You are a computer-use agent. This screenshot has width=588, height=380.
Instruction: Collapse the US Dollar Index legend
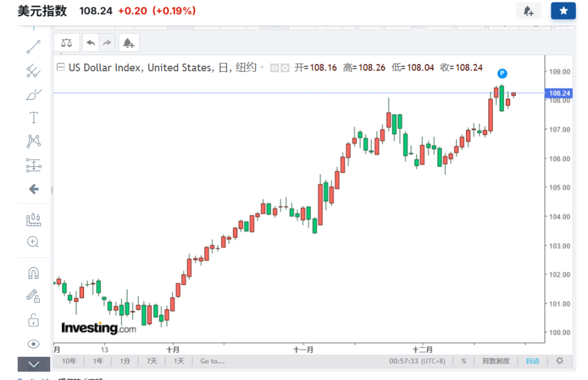click(61, 67)
